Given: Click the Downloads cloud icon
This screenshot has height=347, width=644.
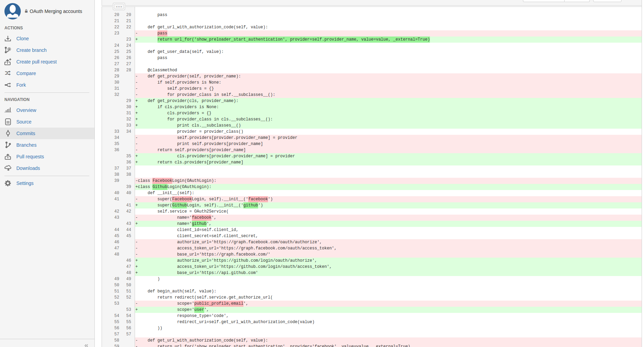Looking at the screenshot, I should tap(8, 168).
